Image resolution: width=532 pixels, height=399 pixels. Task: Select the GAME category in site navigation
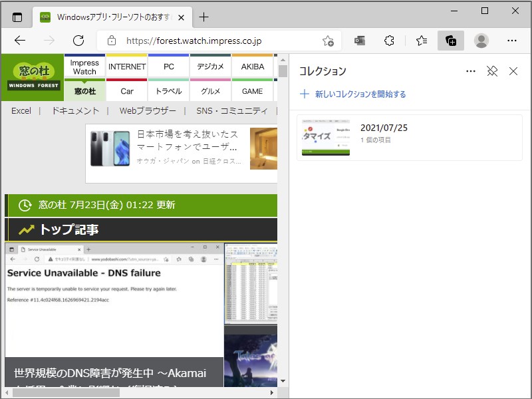(253, 91)
